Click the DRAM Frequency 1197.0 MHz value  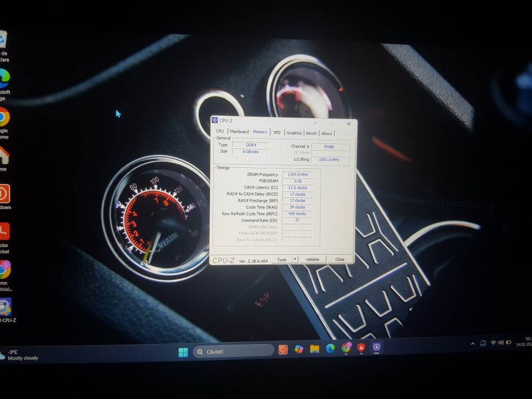point(298,175)
